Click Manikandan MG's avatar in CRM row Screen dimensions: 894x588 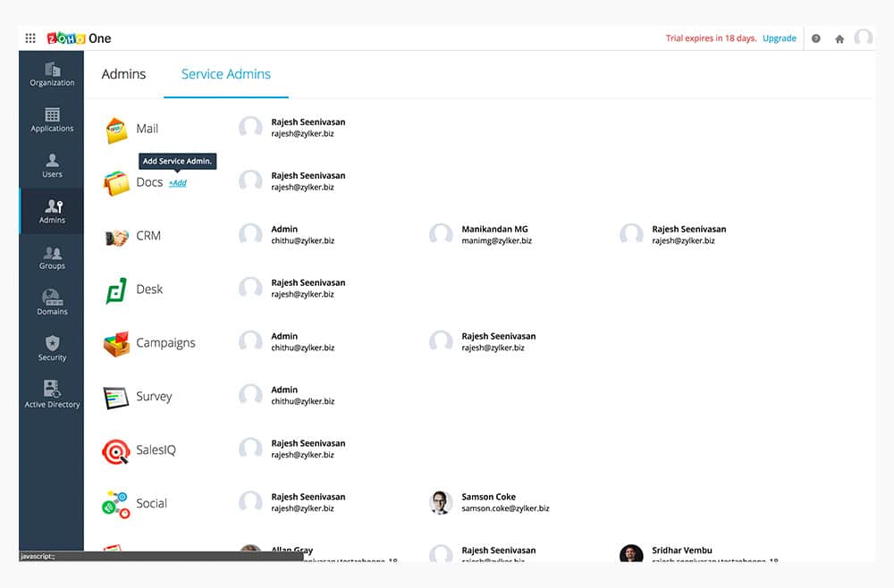441,235
